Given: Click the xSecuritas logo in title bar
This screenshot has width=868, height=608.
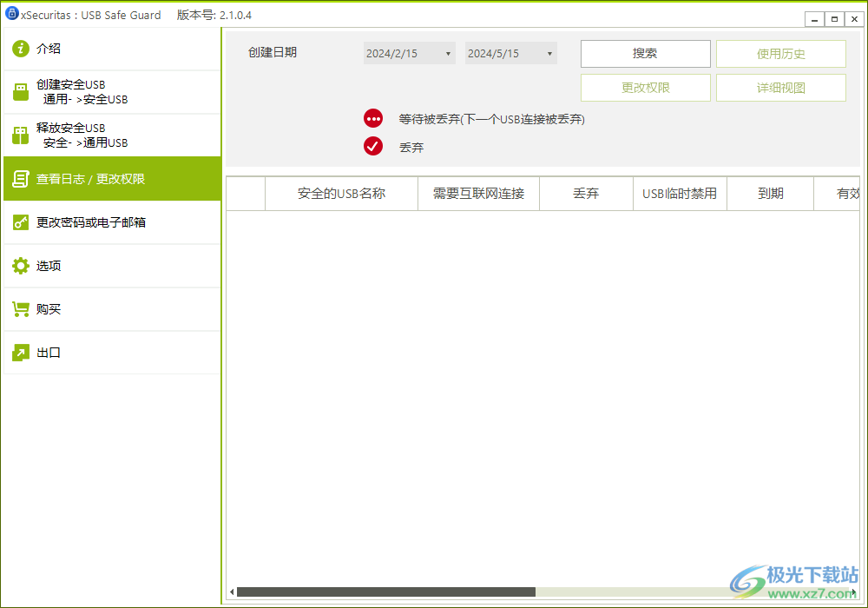Looking at the screenshot, I should click(10, 15).
